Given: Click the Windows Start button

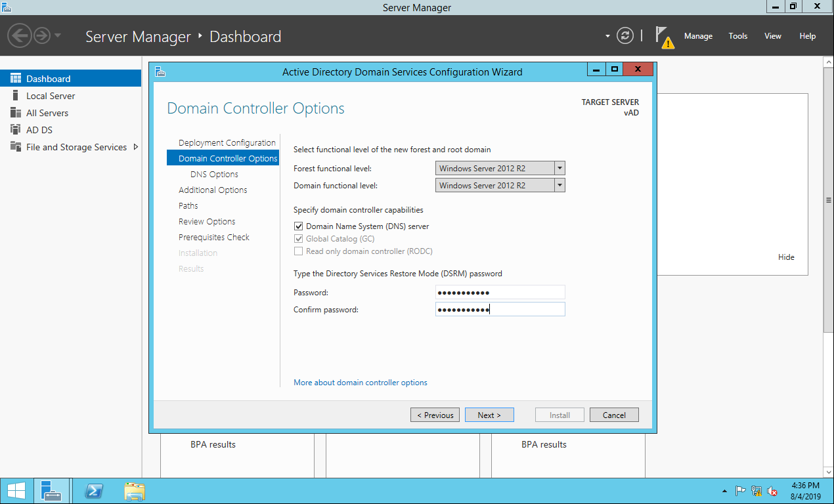Looking at the screenshot, I should pos(16,491).
